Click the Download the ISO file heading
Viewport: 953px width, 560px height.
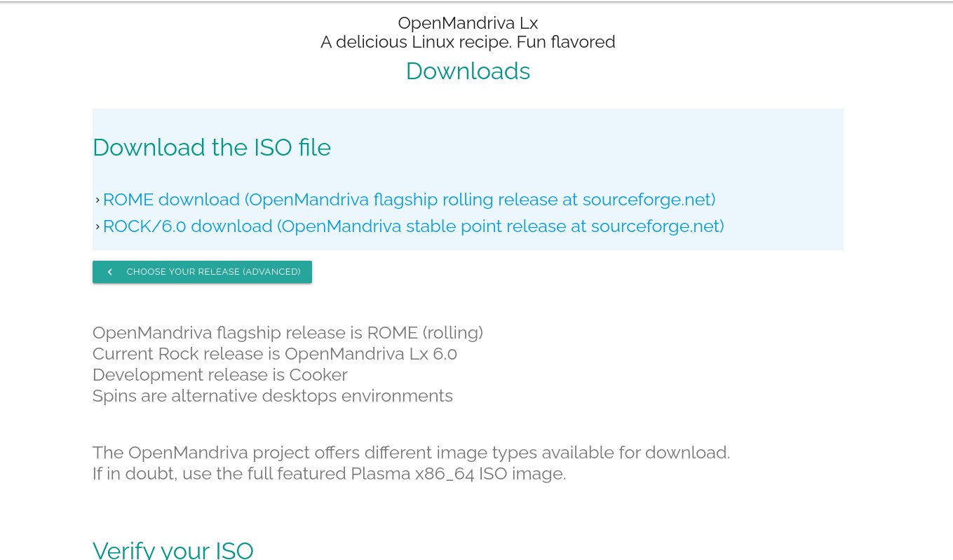click(x=212, y=148)
